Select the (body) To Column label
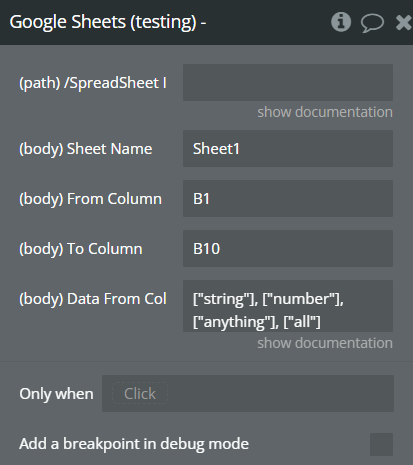The height and width of the screenshot is (465, 413). point(81,249)
